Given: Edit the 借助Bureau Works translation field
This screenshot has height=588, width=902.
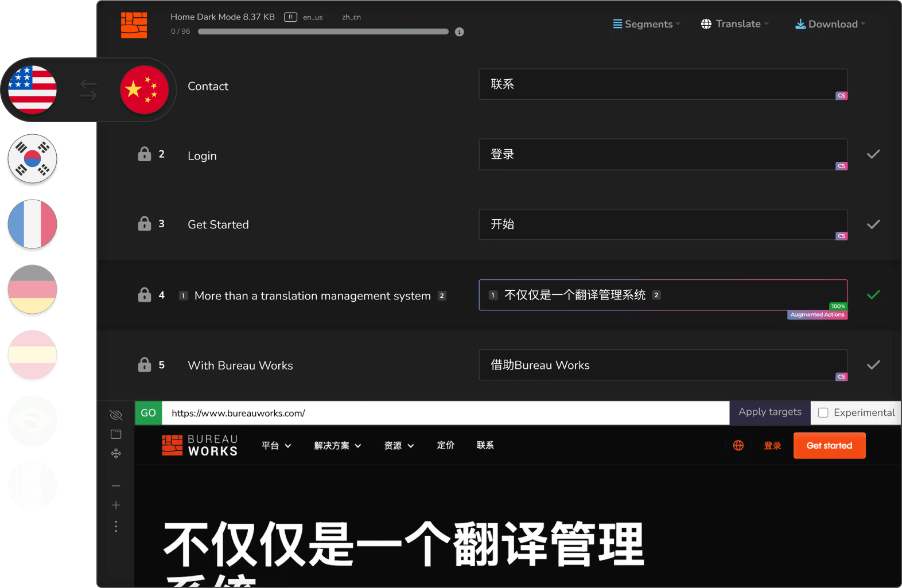Looking at the screenshot, I should point(663,365).
